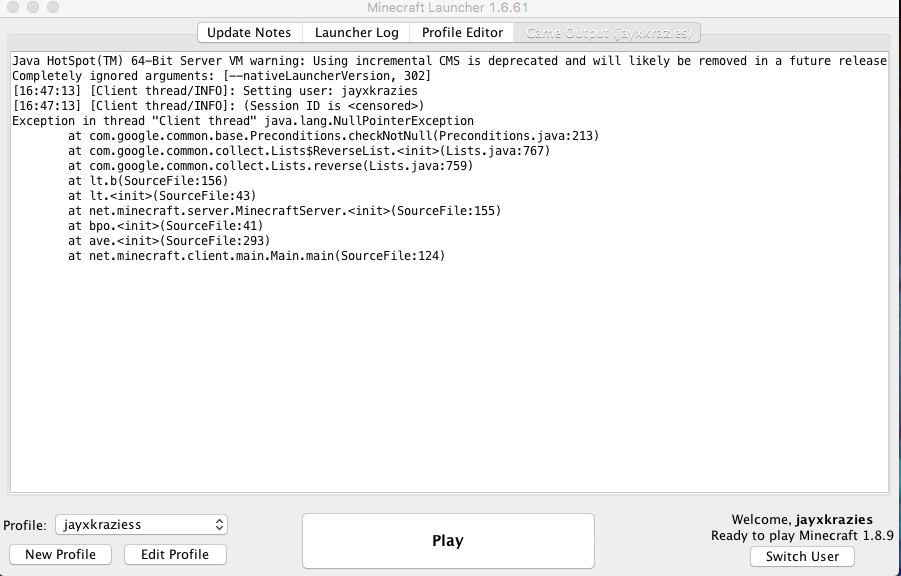Click the Lists.reverse stack trace line

point(271,166)
